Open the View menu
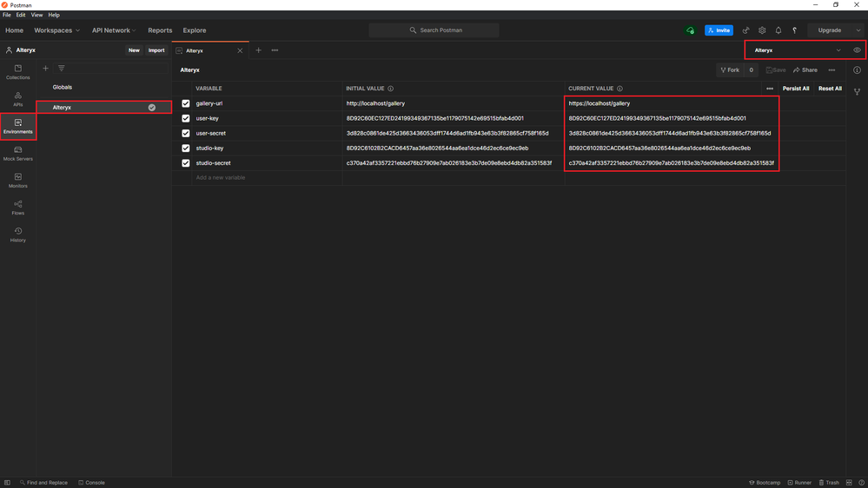Viewport: 868px width, 488px height. (36, 15)
